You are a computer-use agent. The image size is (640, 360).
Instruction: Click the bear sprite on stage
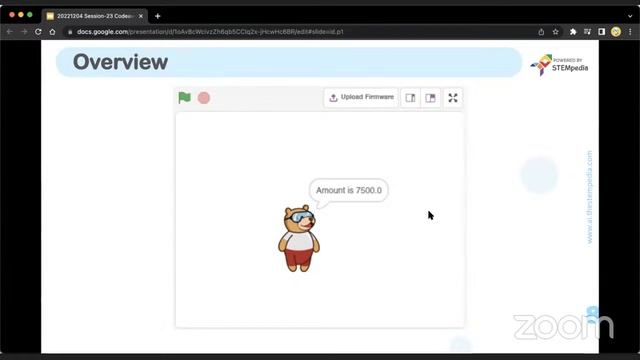point(299,238)
